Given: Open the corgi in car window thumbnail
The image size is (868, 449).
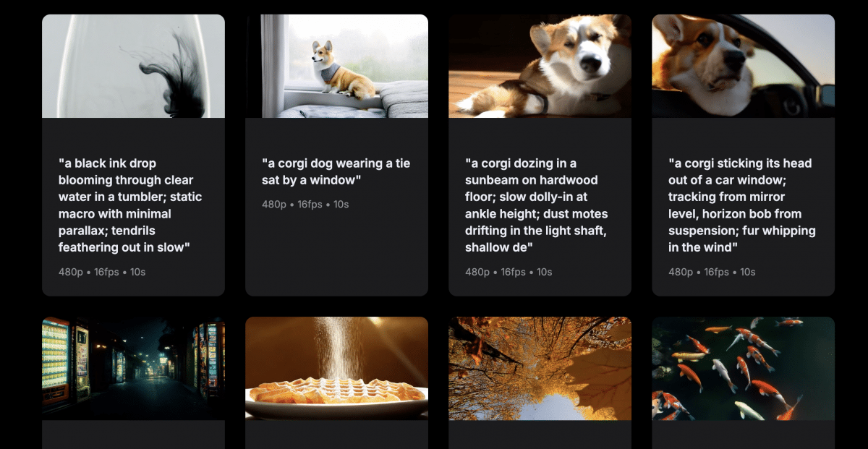Looking at the screenshot, I should [743, 66].
